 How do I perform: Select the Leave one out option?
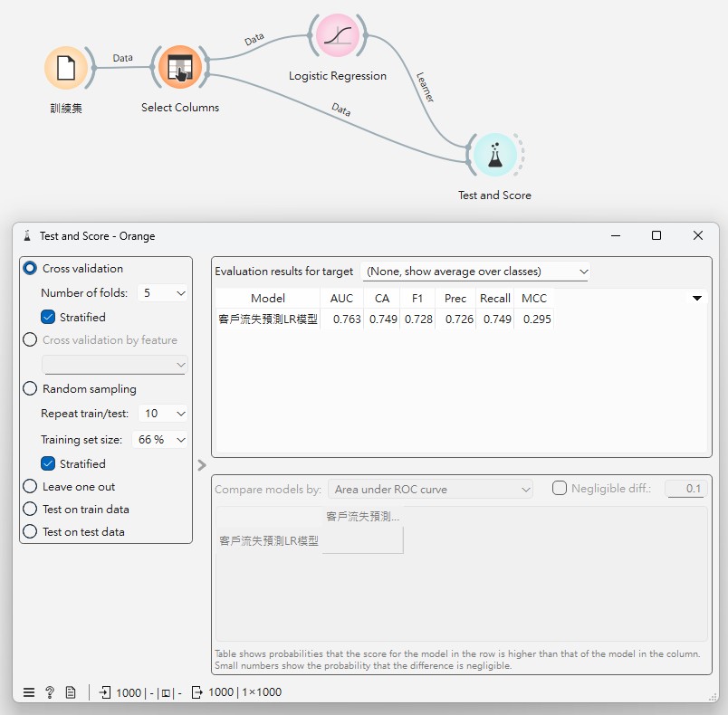[x=31, y=487]
